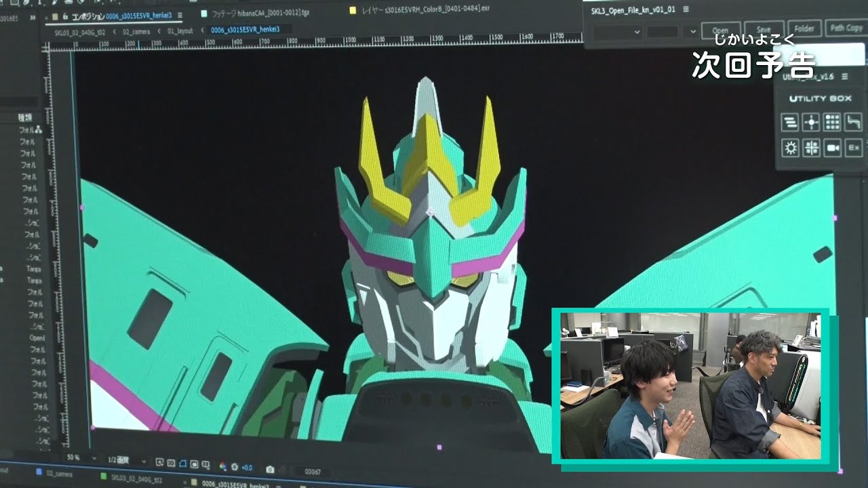Click the Folder button in SKL3 panel

(804, 28)
